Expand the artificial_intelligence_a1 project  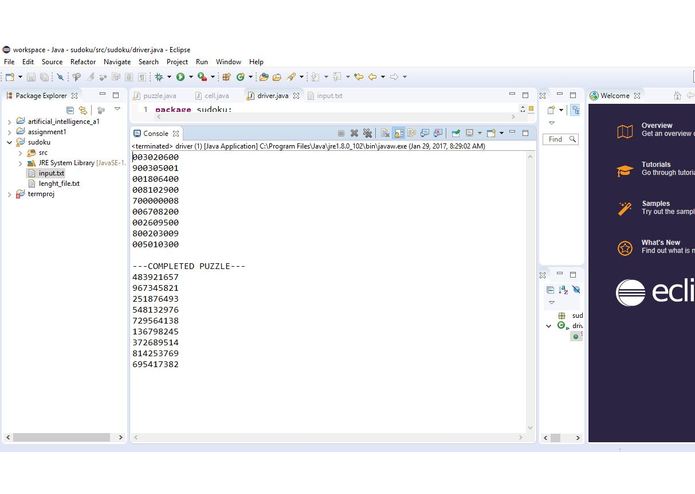coord(9,121)
